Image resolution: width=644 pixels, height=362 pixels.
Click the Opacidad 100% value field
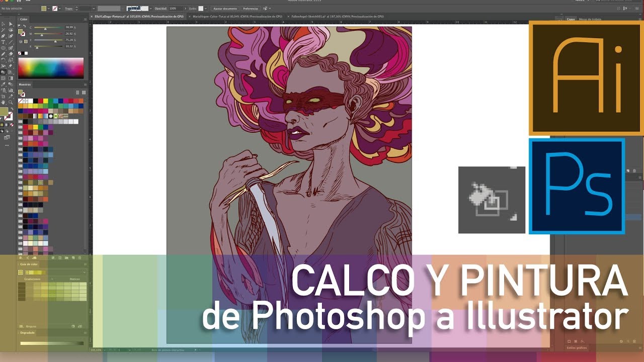pos(176,9)
